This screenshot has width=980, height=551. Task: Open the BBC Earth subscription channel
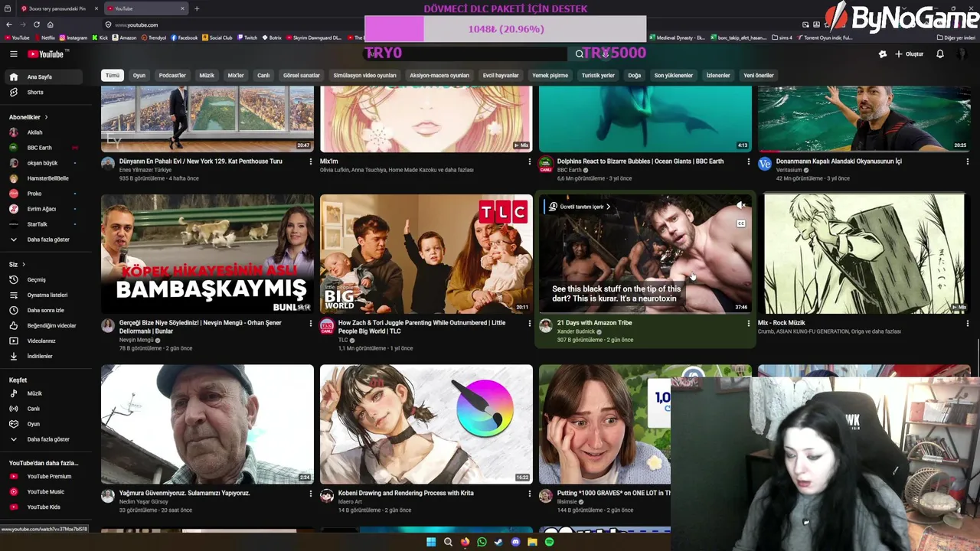coord(43,148)
